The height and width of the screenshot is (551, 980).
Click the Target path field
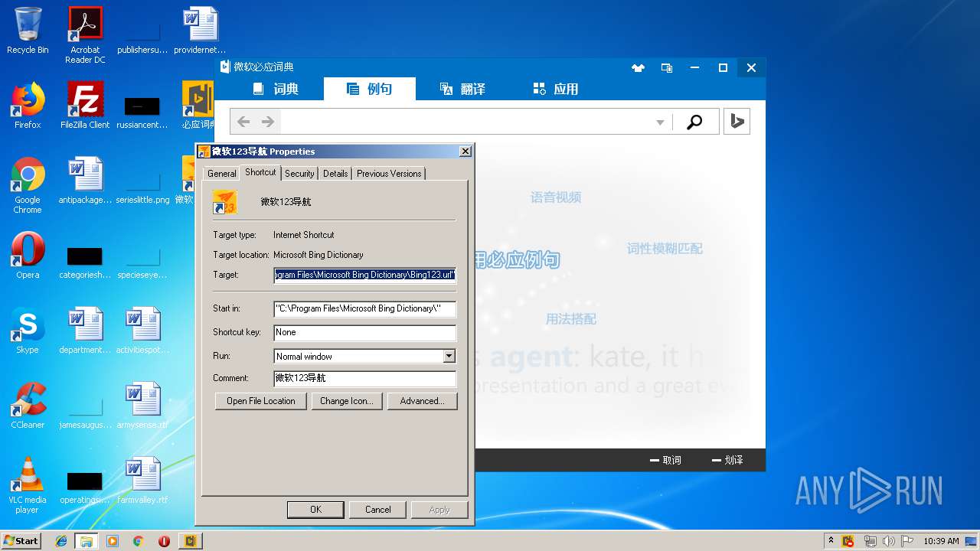(x=365, y=275)
